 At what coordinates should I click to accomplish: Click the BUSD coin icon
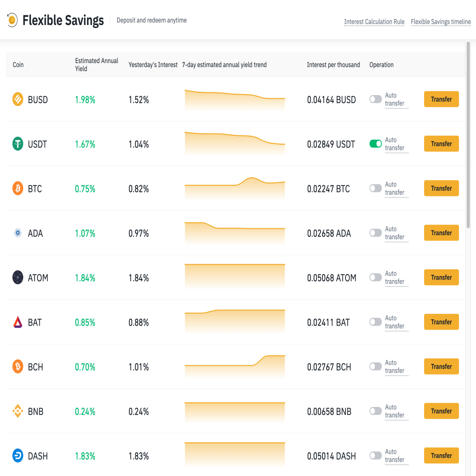click(18, 99)
